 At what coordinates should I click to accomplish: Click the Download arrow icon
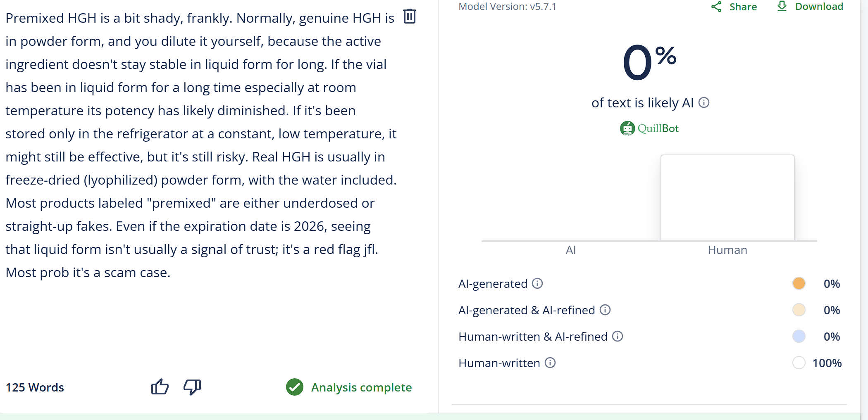click(782, 6)
